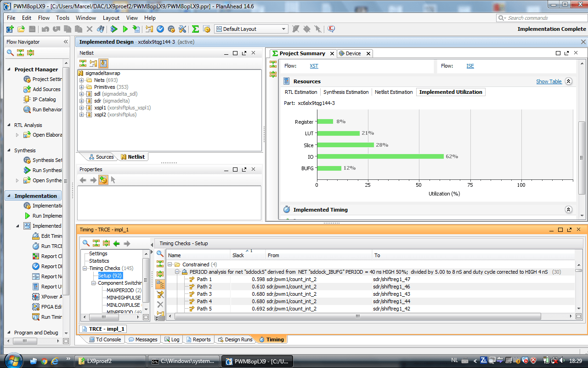Screen dimensions: 588x368
Task: Expand the Primitives folder in Netlist
Action: 82,87
